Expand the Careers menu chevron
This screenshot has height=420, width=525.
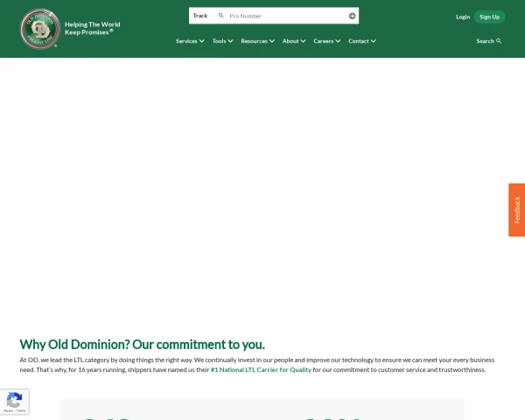tap(338, 41)
